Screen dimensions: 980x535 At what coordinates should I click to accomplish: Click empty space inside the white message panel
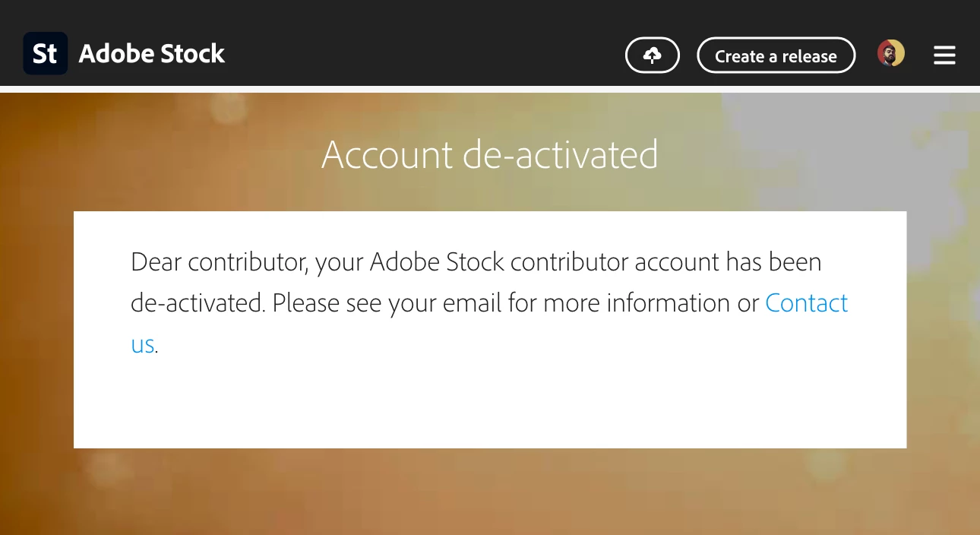[x=489, y=403]
